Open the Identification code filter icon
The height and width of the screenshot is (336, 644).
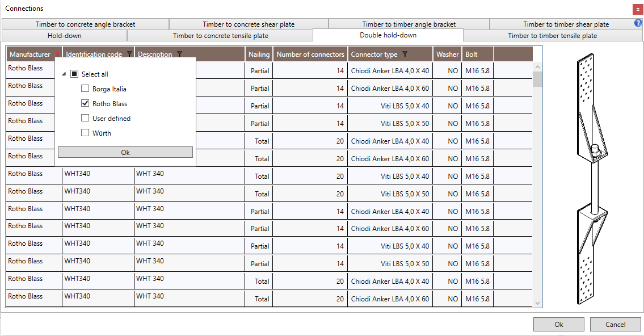(x=129, y=54)
